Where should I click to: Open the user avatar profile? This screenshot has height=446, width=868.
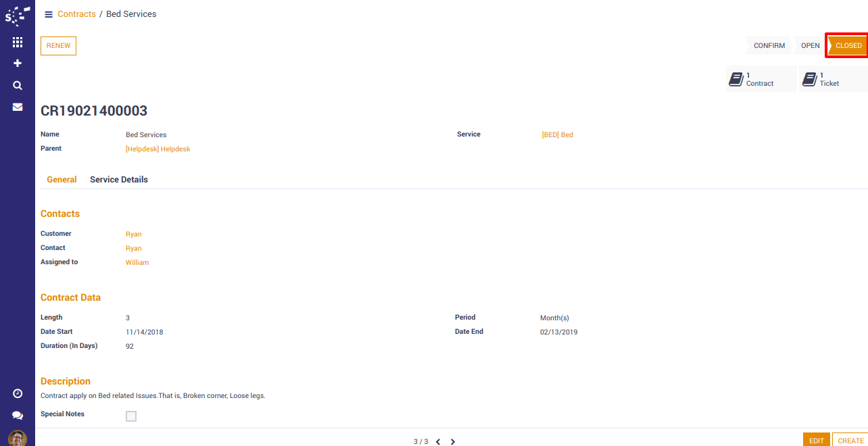(18, 438)
